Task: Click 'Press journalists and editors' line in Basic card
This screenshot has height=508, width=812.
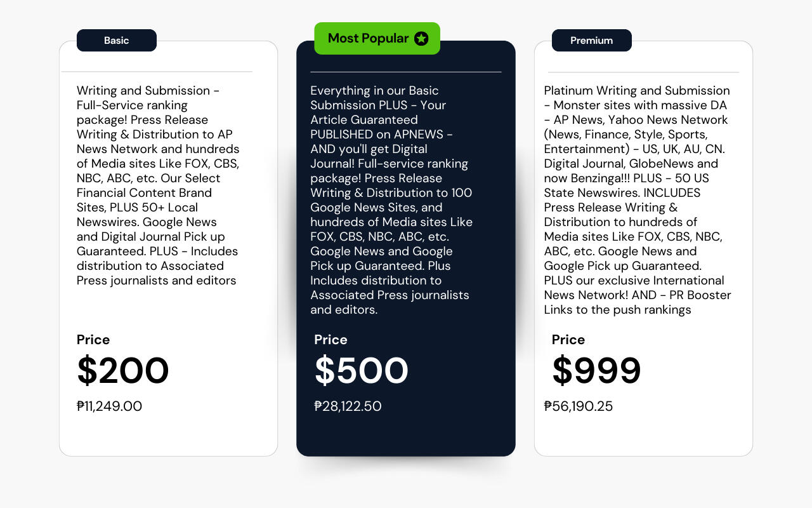Action: click(156, 281)
